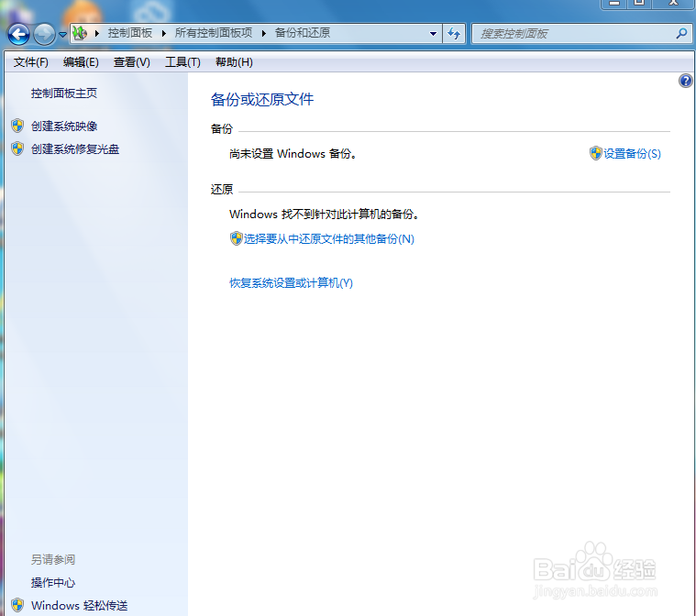
Task: Click text Windows 找不到针对此计算机的备份。
Action: pyautogui.click(x=325, y=214)
